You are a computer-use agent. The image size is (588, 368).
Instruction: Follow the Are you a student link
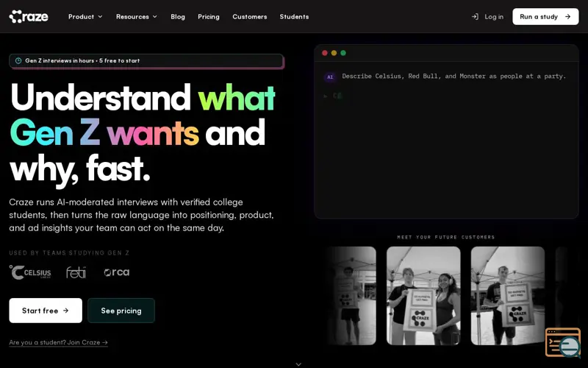click(x=59, y=342)
